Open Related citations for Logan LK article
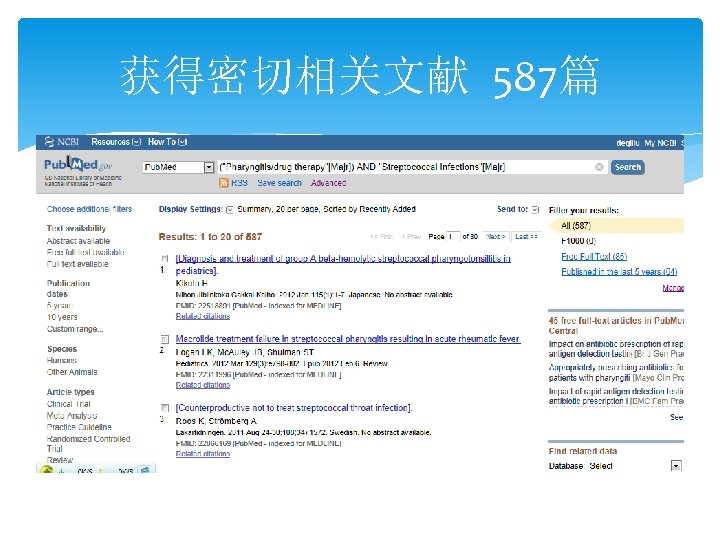720x540 pixels. (x=202, y=385)
